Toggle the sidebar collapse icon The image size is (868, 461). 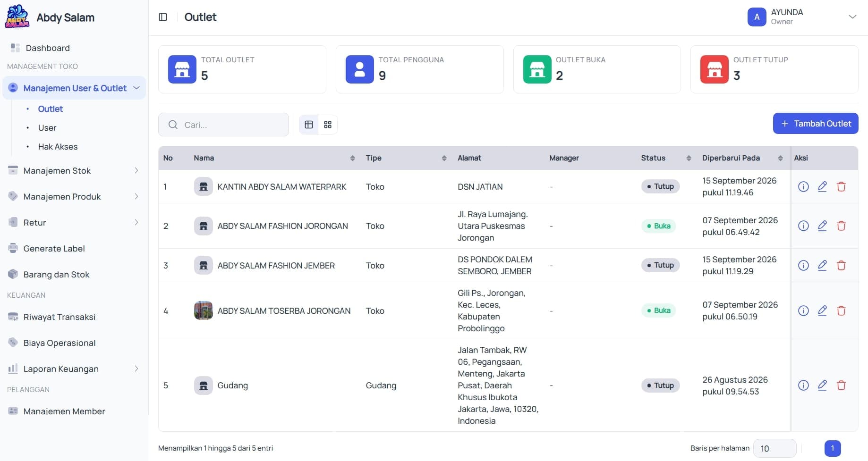pos(163,17)
